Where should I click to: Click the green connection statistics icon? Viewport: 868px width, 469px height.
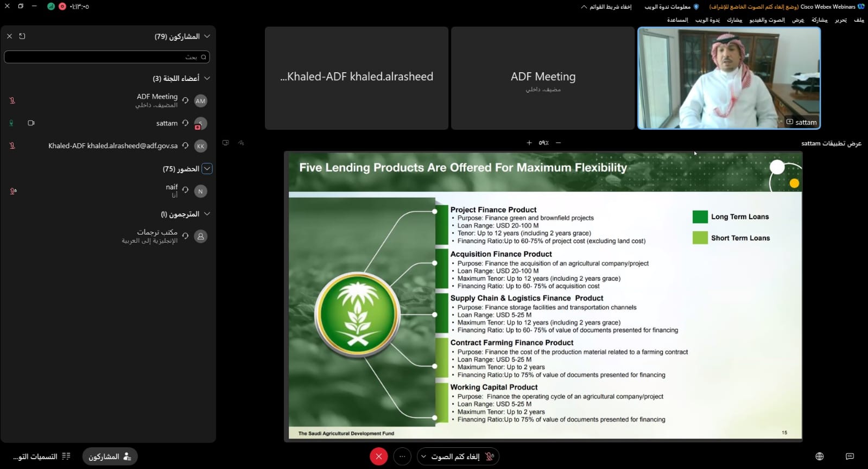(51, 7)
